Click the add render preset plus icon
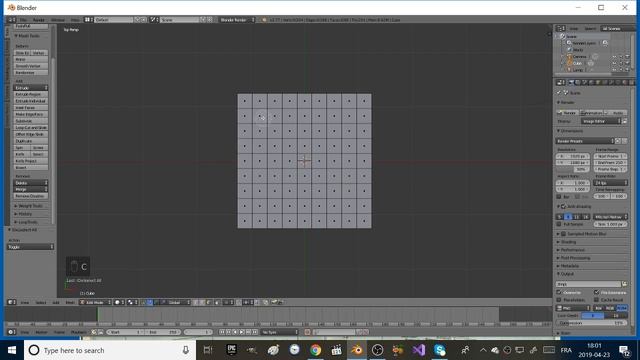The width and height of the screenshot is (640, 360). pyautogui.click(x=618, y=141)
